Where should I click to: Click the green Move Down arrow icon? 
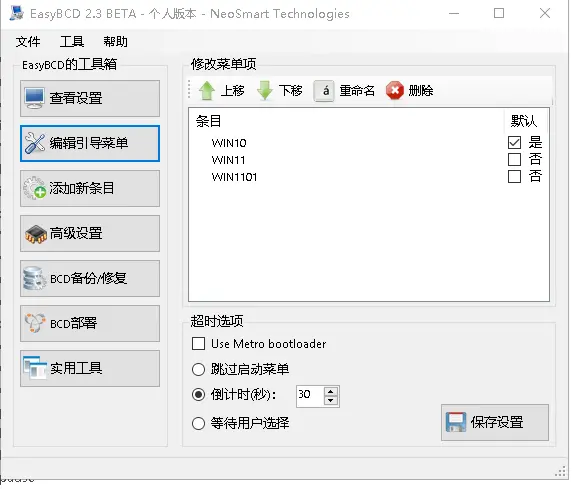265,91
